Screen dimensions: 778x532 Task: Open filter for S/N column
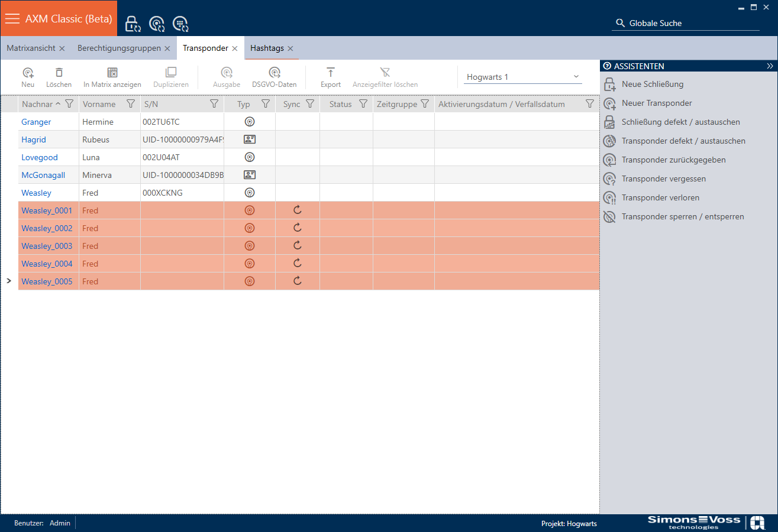click(x=214, y=104)
